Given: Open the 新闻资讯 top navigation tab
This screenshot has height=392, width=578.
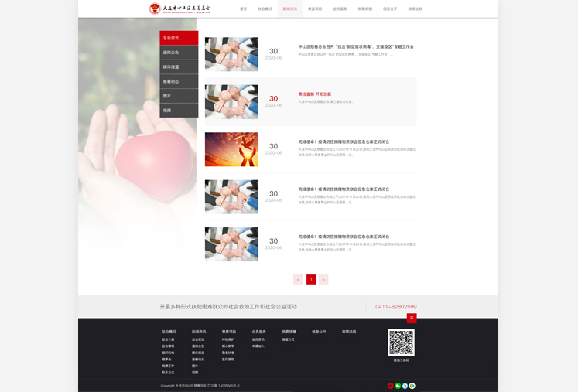Looking at the screenshot, I should [x=289, y=9].
